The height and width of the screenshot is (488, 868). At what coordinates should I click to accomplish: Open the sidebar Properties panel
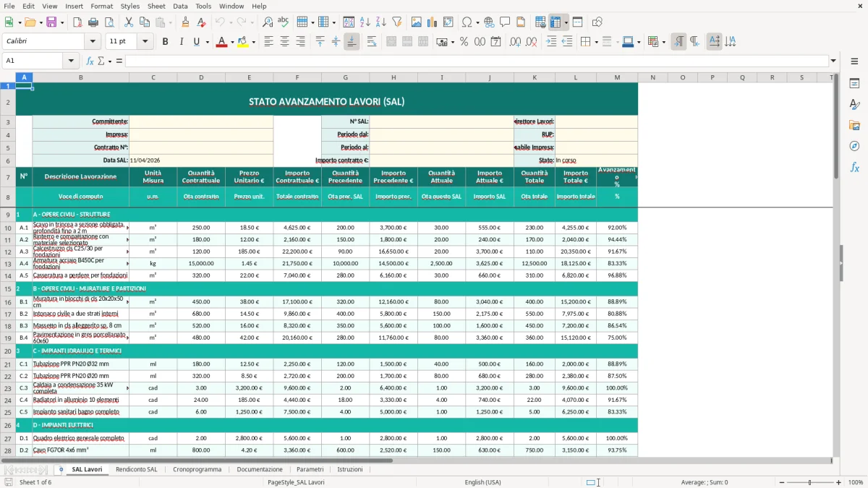click(854, 84)
